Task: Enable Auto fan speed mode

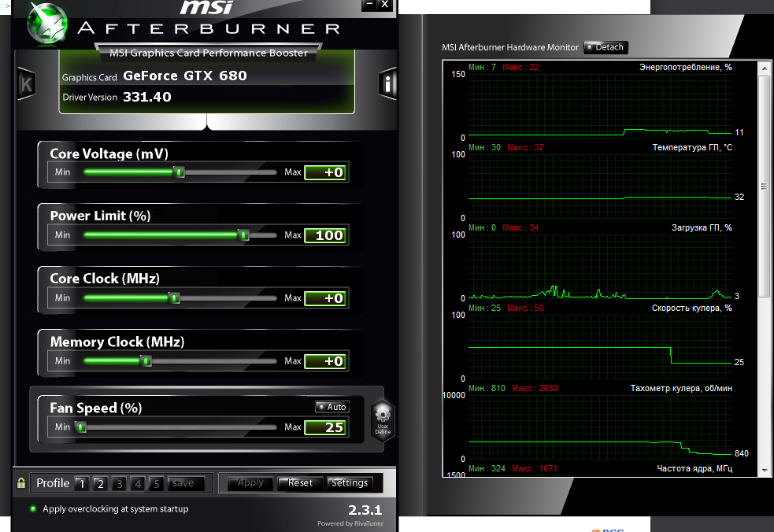Action: 332,407
